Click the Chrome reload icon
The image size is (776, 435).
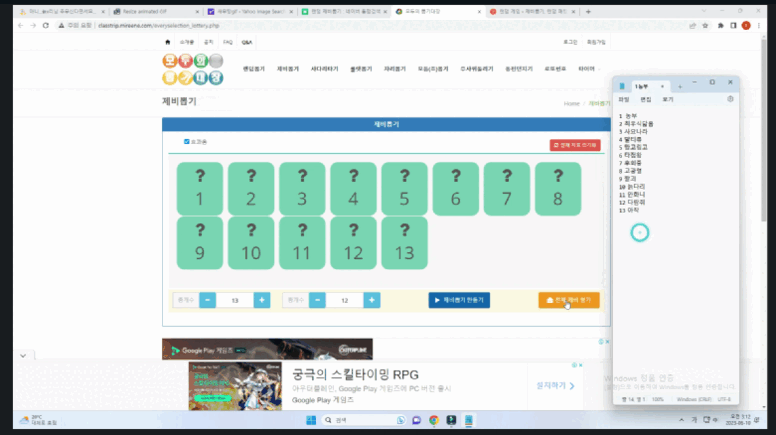pyautogui.click(x=46, y=25)
